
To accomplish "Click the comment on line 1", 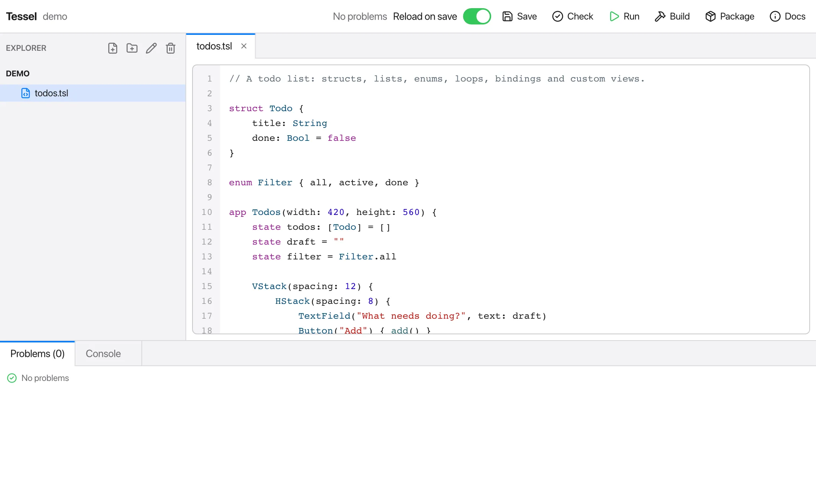I will point(437,79).
